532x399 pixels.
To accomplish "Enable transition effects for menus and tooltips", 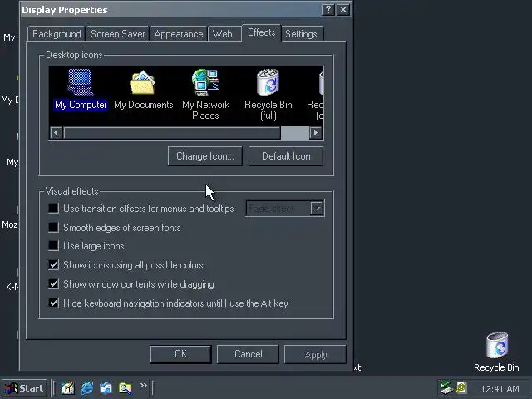I will coord(53,208).
